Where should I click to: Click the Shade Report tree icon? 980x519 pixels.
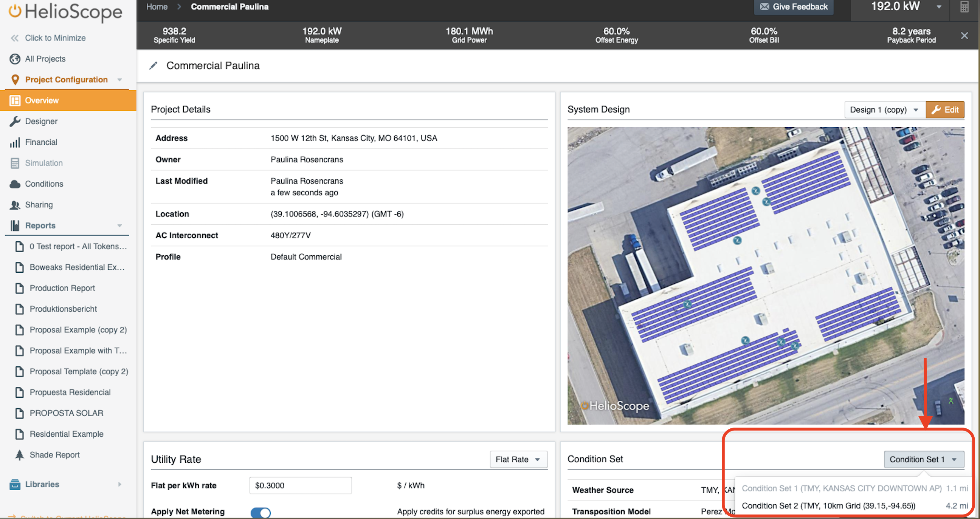(19, 455)
